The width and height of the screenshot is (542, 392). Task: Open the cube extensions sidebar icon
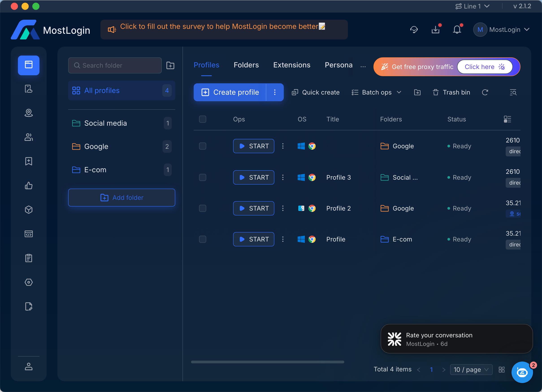pyautogui.click(x=29, y=210)
